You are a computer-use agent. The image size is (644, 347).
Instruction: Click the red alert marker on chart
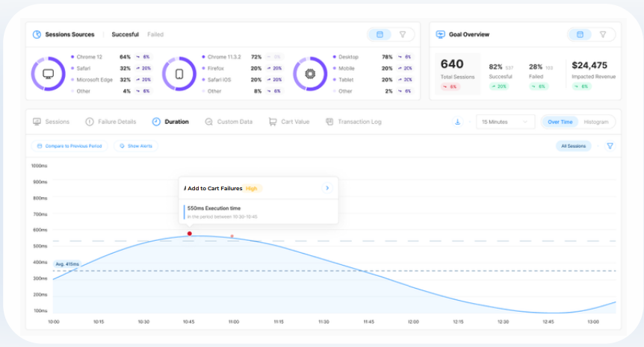(x=189, y=234)
